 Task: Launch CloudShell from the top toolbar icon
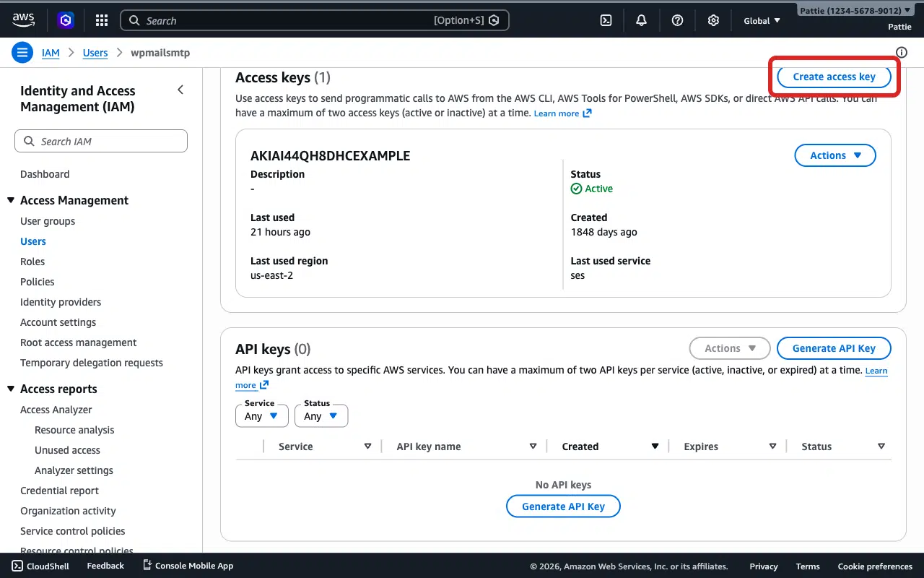606,20
